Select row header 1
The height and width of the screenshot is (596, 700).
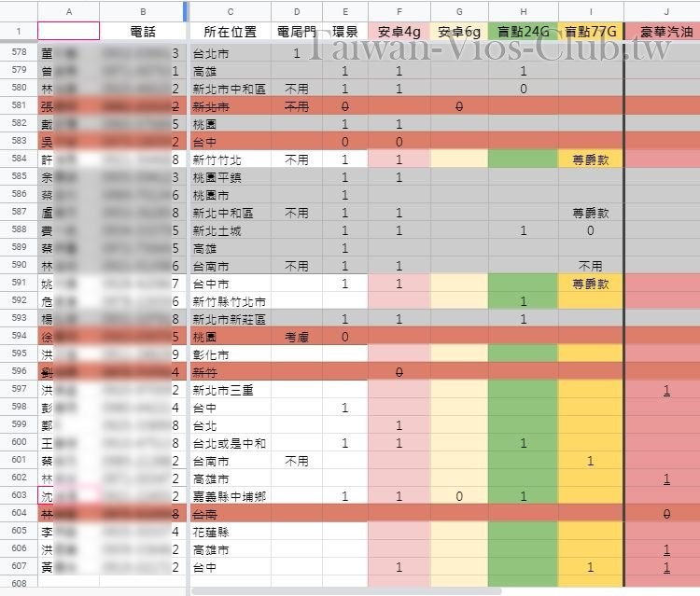[x=19, y=31]
